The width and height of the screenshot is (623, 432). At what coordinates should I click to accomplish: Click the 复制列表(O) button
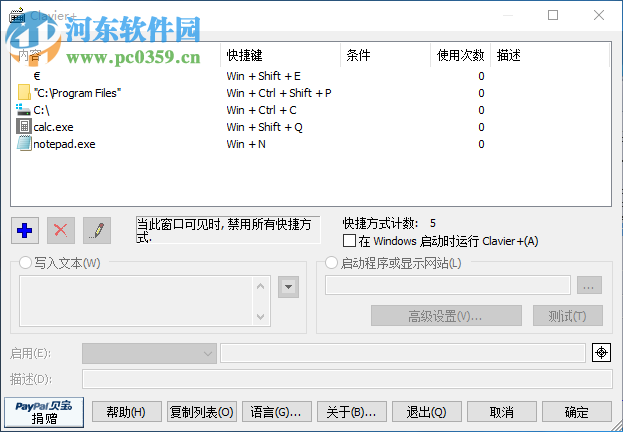tap(202, 412)
